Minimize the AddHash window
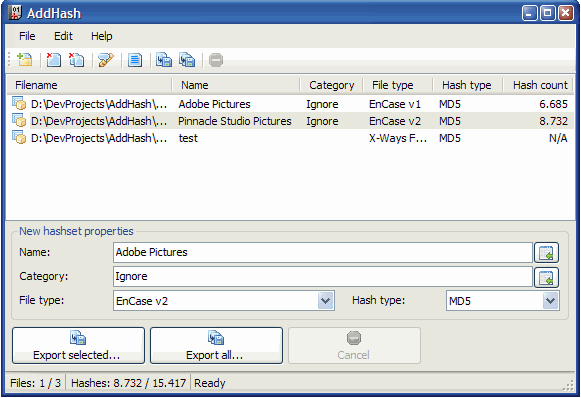581x398 pixels. pyautogui.click(x=529, y=13)
